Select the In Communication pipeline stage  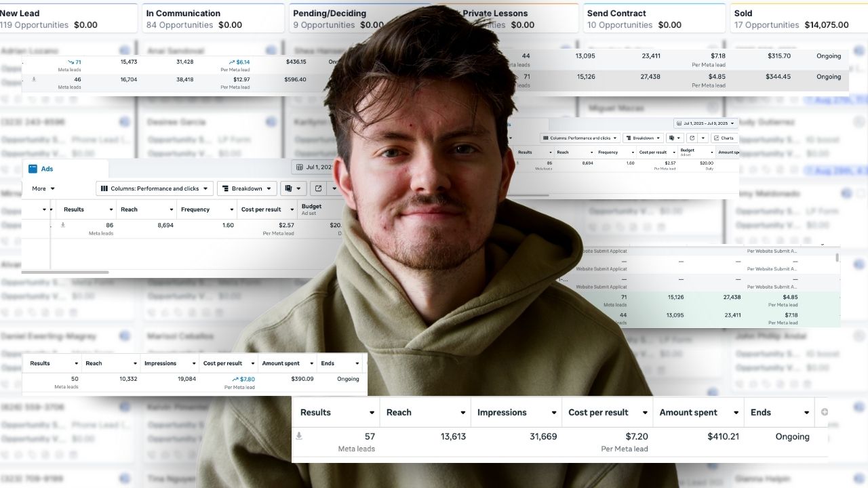[x=214, y=18]
